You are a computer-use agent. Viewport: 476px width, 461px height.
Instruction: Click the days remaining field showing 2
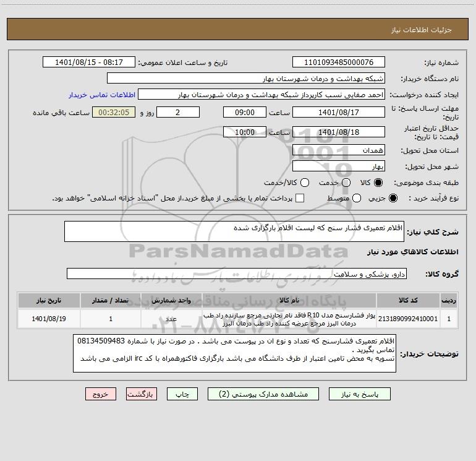[x=178, y=112]
